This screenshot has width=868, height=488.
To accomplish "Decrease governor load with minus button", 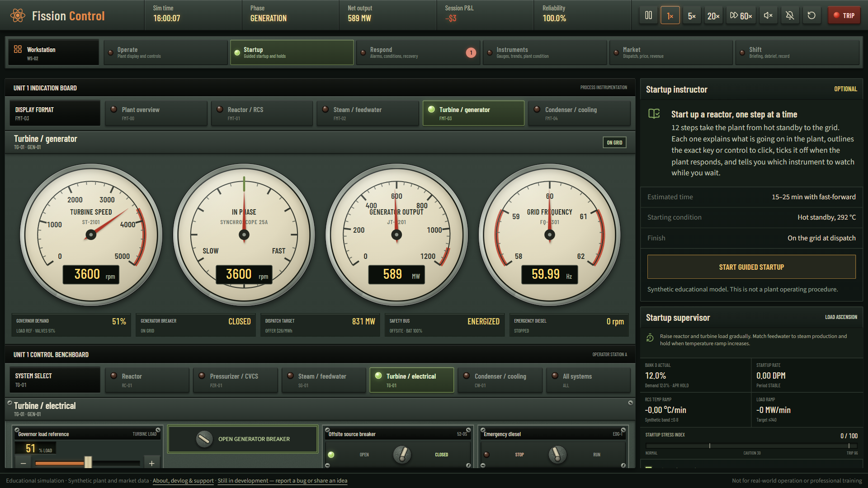I will click(x=24, y=463).
